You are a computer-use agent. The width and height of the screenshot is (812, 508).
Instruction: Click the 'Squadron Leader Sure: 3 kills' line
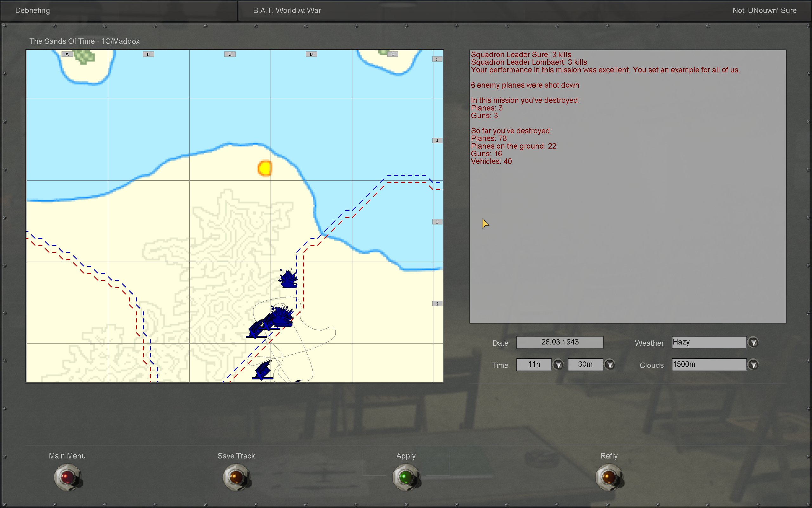521,54
